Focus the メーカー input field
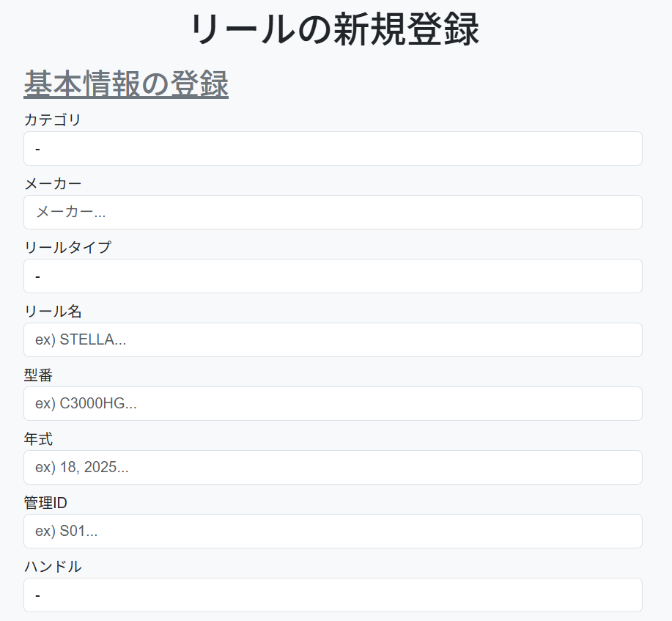Viewport: 672px width, 621px height. [x=333, y=212]
